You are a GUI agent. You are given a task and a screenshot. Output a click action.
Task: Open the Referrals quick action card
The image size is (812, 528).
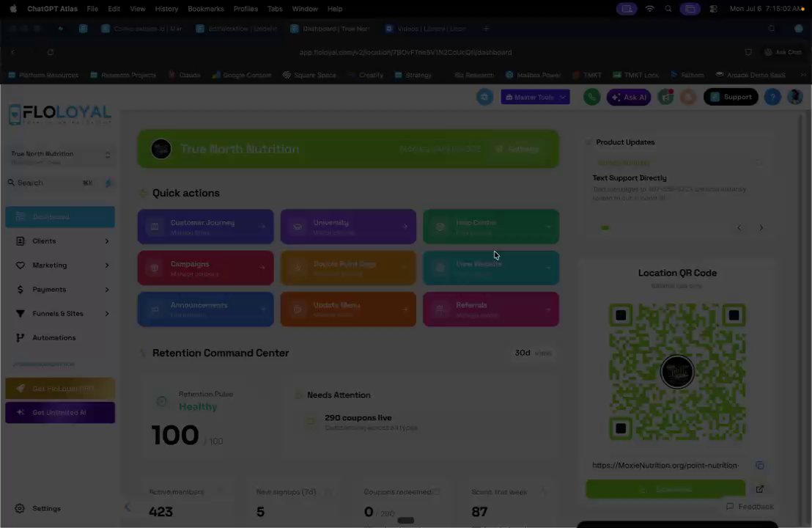click(491, 309)
